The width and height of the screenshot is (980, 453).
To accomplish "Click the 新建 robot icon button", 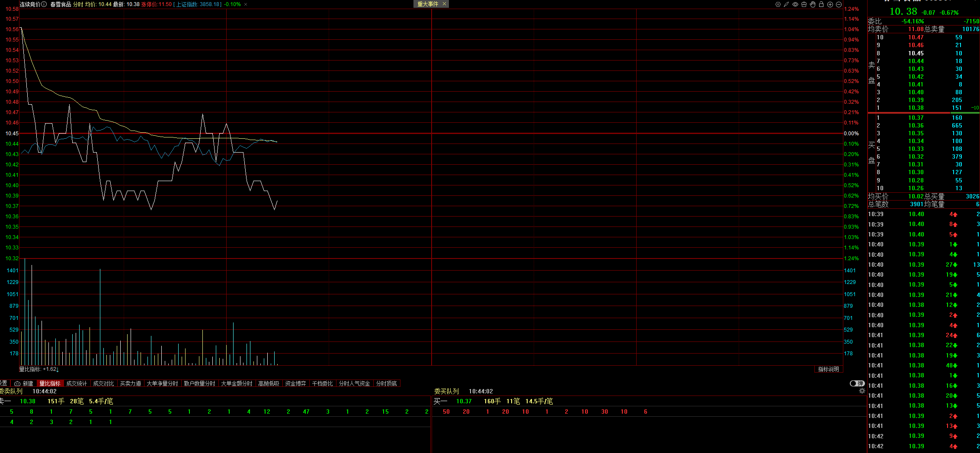I will (24, 383).
